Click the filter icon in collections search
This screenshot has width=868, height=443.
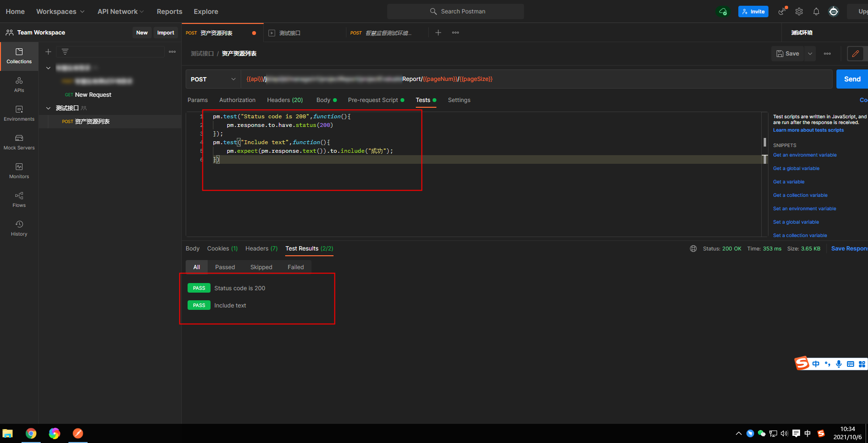coord(65,52)
